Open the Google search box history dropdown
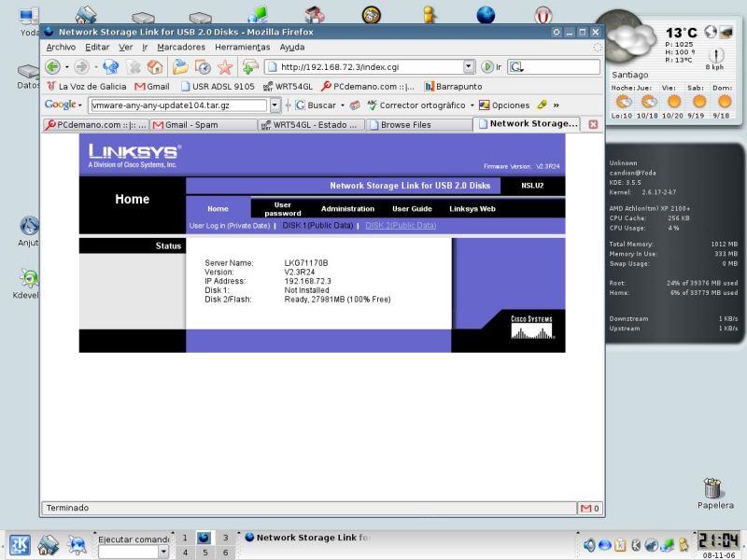The height and width of the screenshot is (560, 747). (x=275, y=105)
